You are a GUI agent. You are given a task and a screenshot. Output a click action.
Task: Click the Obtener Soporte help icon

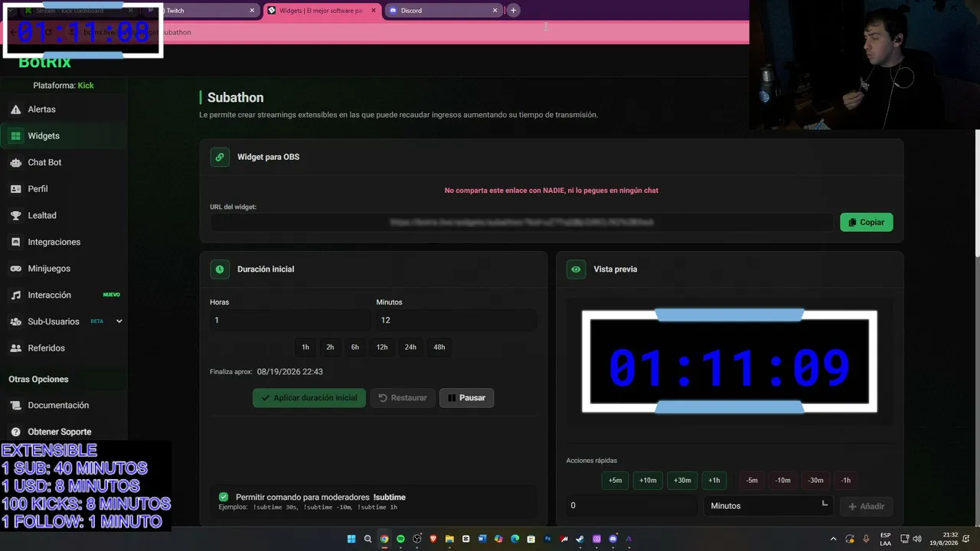click(x=15, y=432)
